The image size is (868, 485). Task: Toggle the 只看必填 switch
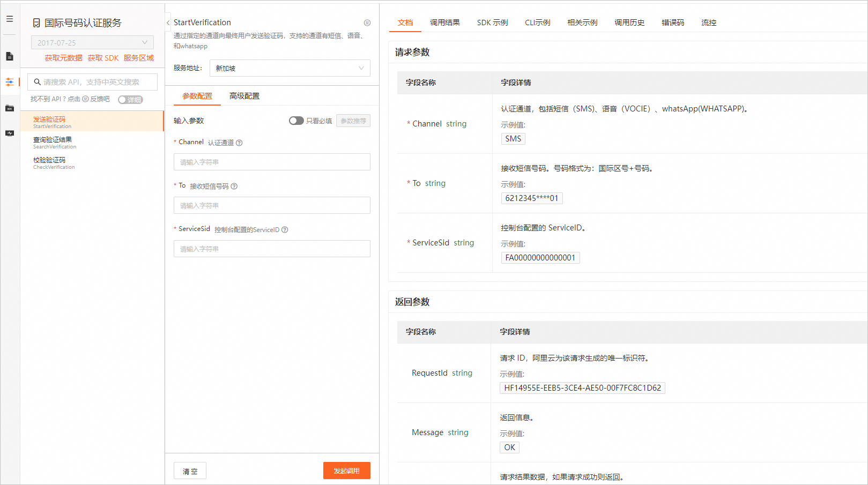pos(296,121)
